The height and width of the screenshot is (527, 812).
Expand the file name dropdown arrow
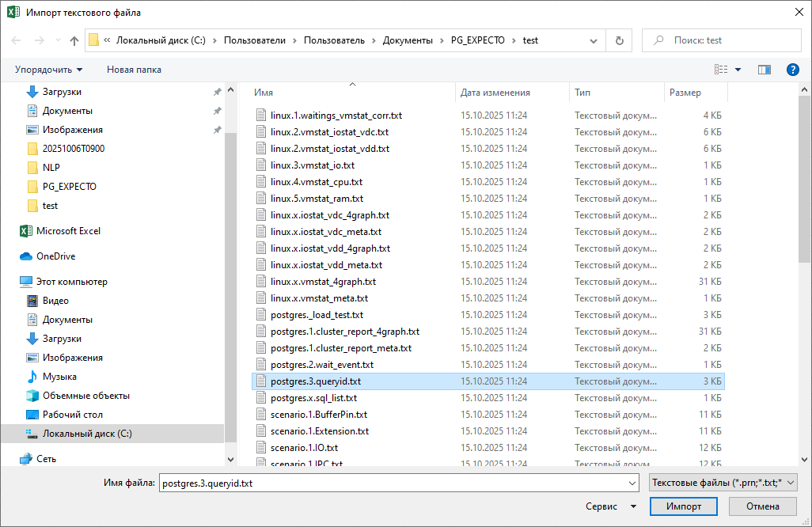tap(632, 483)
